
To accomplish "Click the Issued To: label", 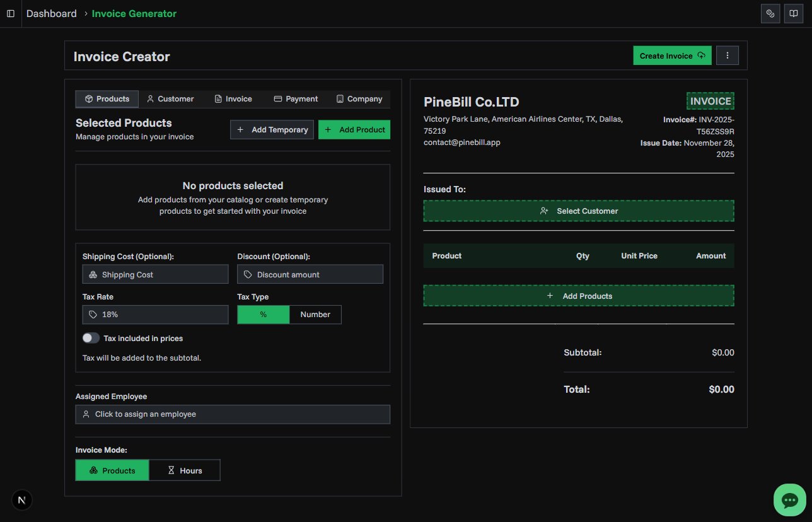I will click(x=444, y=189).
